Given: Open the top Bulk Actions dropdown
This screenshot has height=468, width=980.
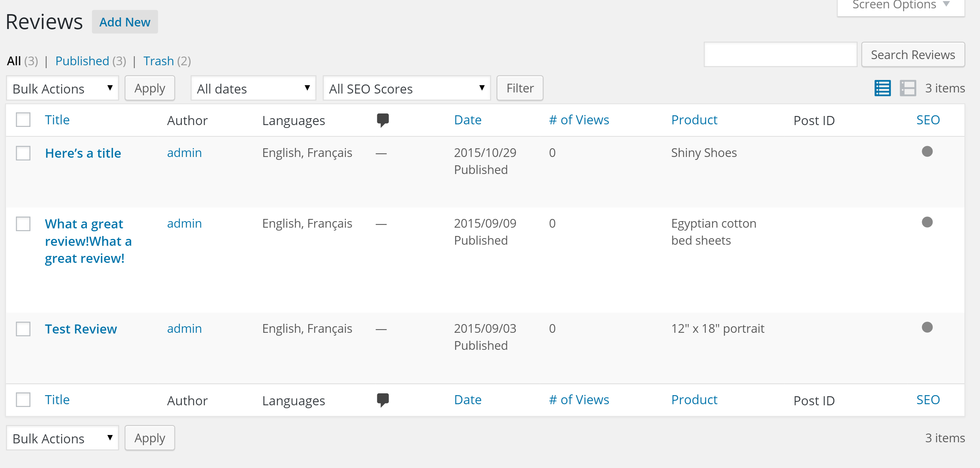Looking at the screenshot, I should coord(62,88).
